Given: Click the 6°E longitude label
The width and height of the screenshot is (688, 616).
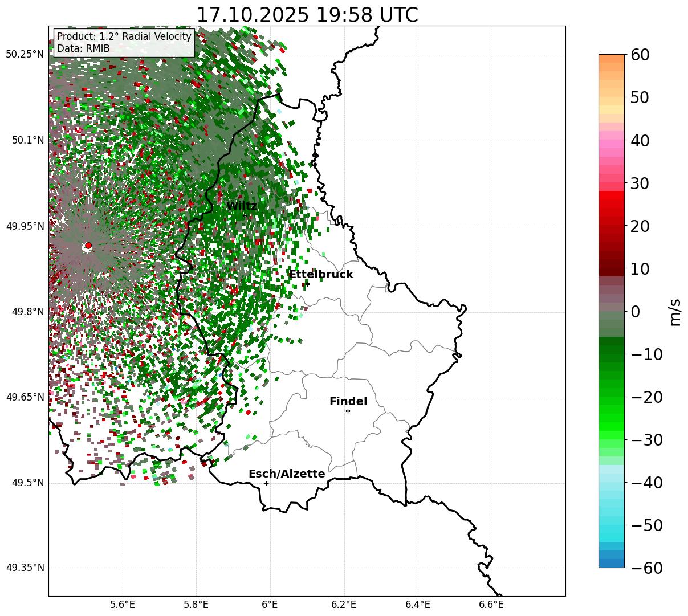Looking at the screenshot, I should click(270, 604).
